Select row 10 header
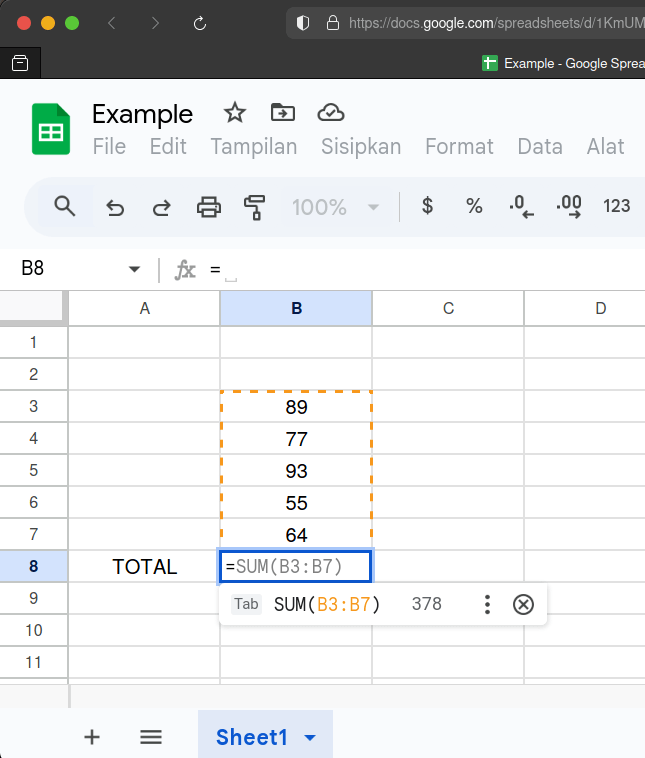The image size is (645, 758). point(33,630)
